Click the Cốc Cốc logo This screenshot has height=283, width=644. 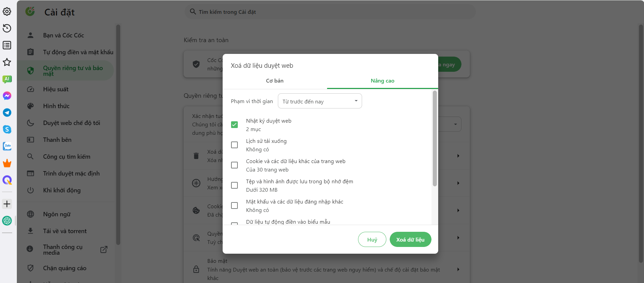click(x=30, y=12)
